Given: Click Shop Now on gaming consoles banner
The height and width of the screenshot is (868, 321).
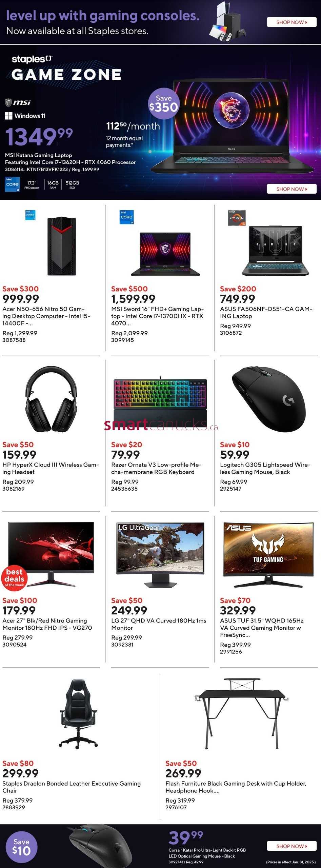Looking at the screenshot, I should (292, 22).
